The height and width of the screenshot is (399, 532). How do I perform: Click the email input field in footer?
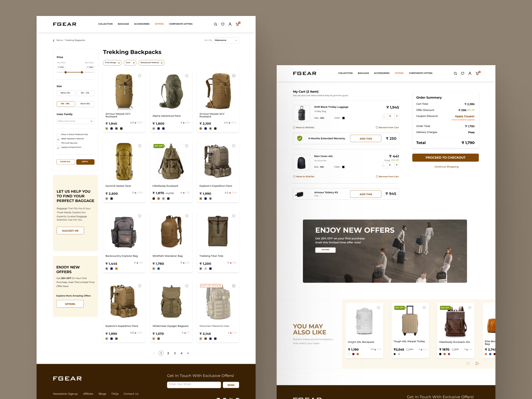pos(194,385)
